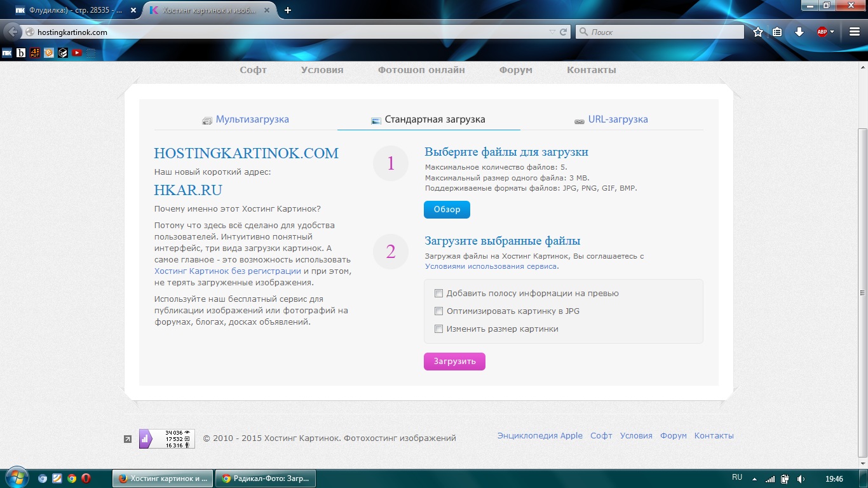Screen dimensions: 868x488
Task: Expand the Adblock Plus dropdown arrow
Action: click(832, 32)
